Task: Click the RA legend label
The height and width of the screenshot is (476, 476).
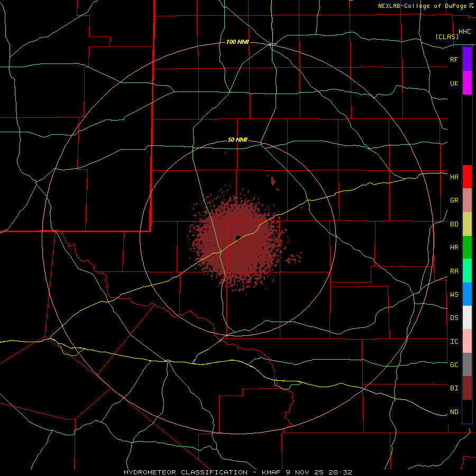Action: (x=454, y=271)
